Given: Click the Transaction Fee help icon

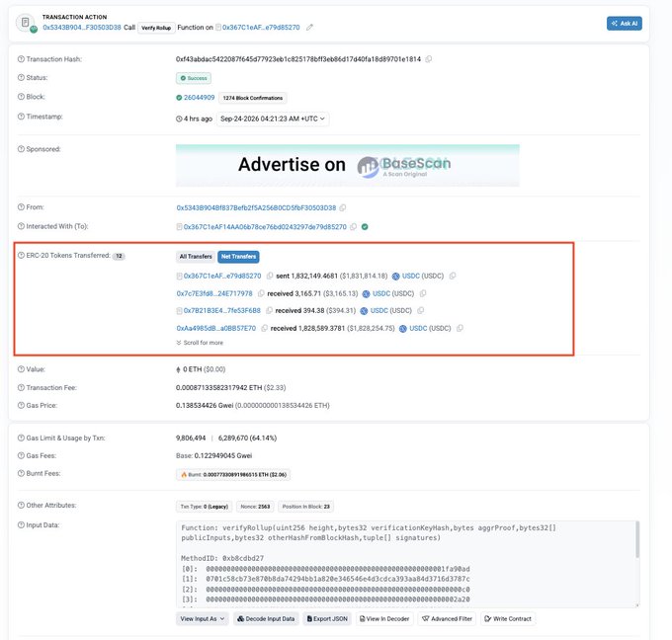Looking at the screenshot, I should click(21, 388).
